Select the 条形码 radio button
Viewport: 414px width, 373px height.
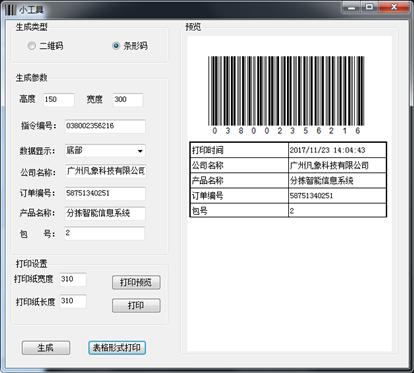click(116, 46)
